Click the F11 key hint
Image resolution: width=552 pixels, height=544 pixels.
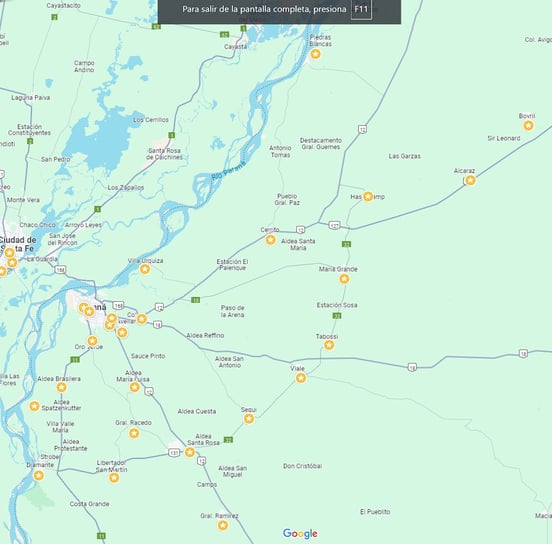(361, 9)
